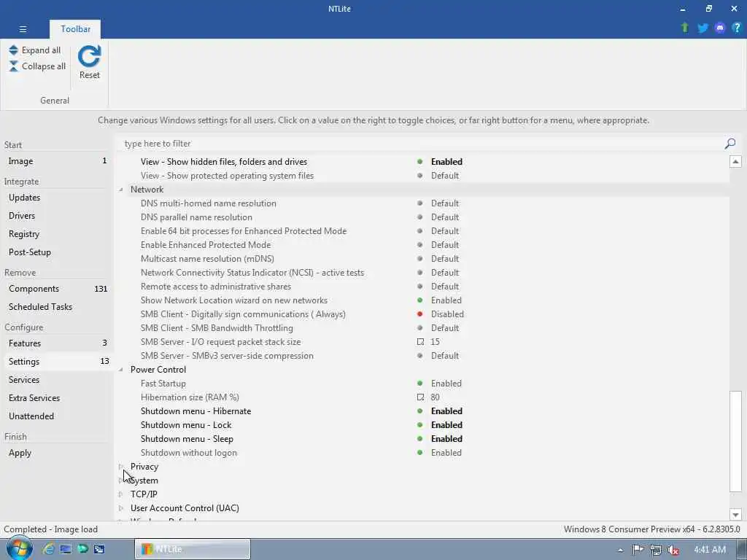Viewport: 747px width, 560px height.
Task: Select the NCSI active tests row
Action: (x=423, y=273)
